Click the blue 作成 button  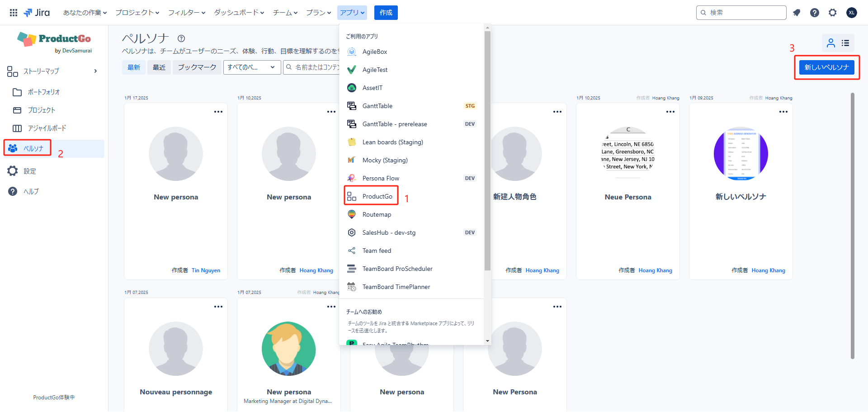point(386,13)
